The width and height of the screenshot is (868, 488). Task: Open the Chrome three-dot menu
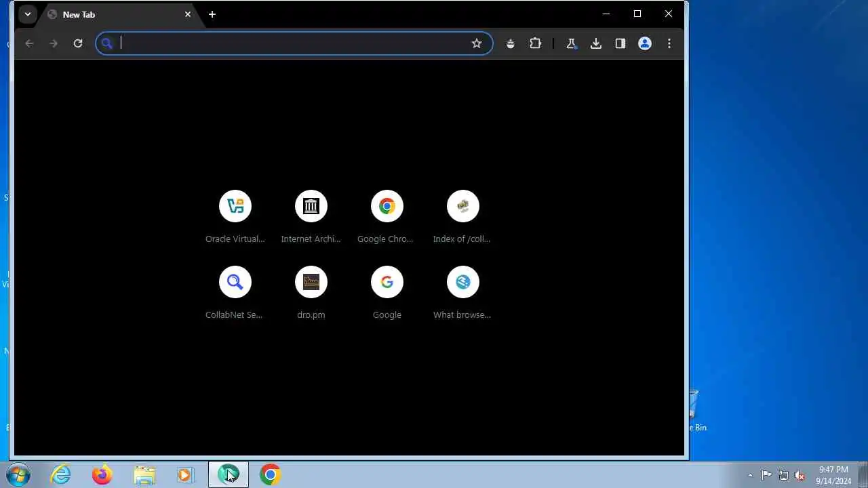[x=669, y=43]
